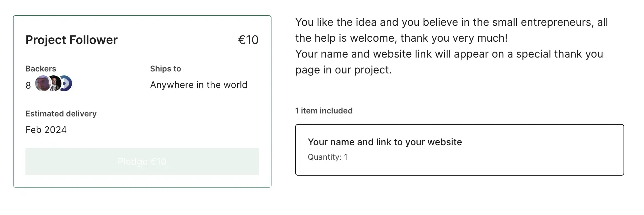
Task: Click the Ships to label
Action: (165, 69)
